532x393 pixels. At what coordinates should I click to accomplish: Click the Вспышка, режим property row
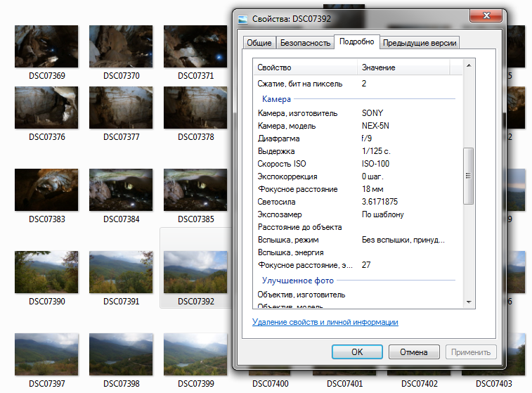coord(358,240)
